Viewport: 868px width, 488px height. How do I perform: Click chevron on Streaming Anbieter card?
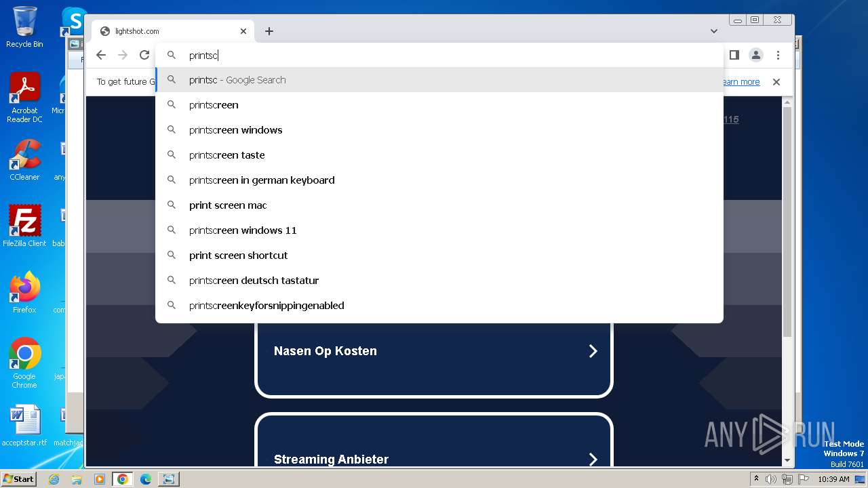pos(593,460)
